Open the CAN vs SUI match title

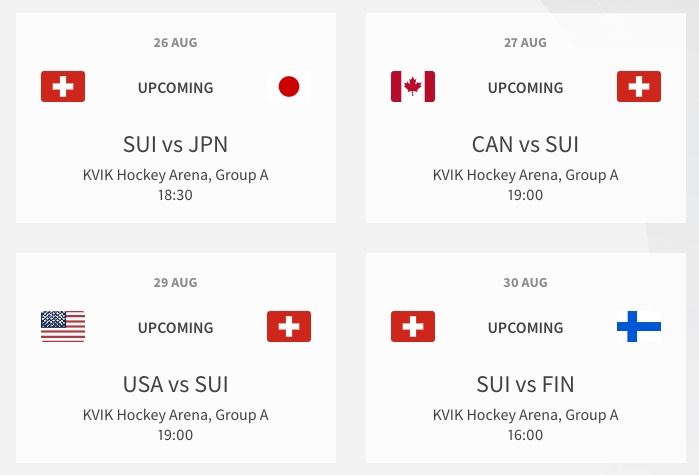(526, 144)
